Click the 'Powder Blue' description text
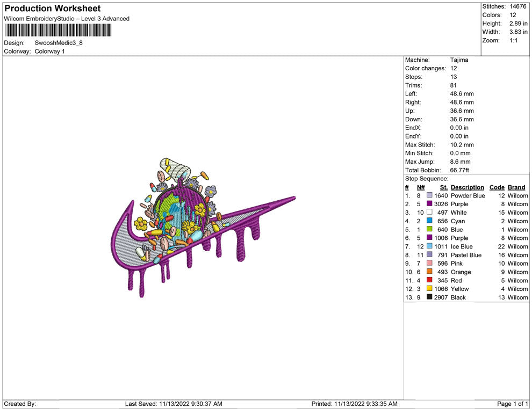This screenshot has height=409, width=532. 468,195
